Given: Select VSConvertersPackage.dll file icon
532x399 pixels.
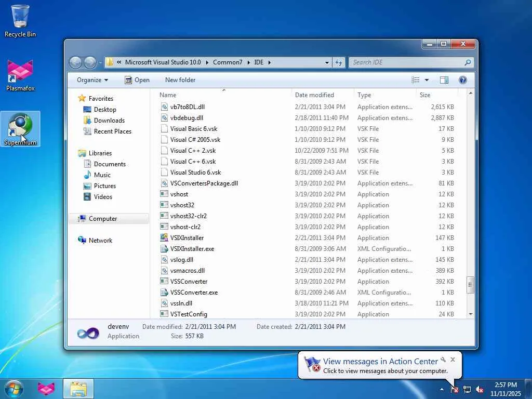Looking at the screenshot, I should (x=164, y=183).
